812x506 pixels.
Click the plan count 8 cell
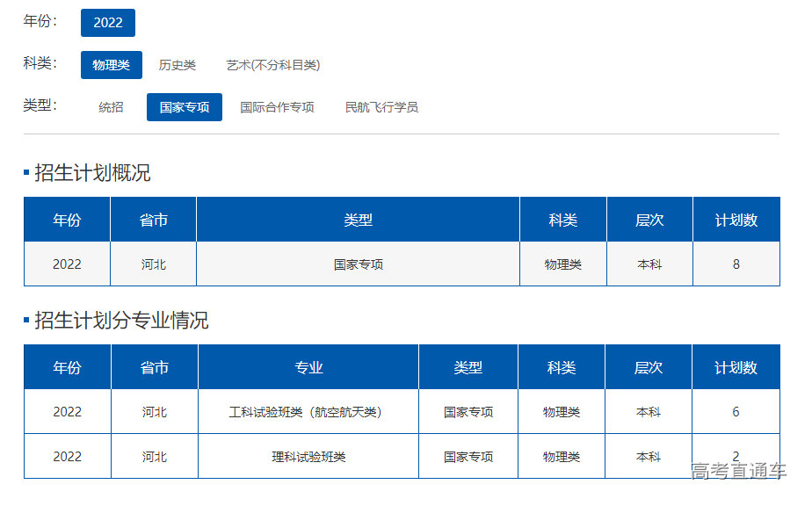736,264
